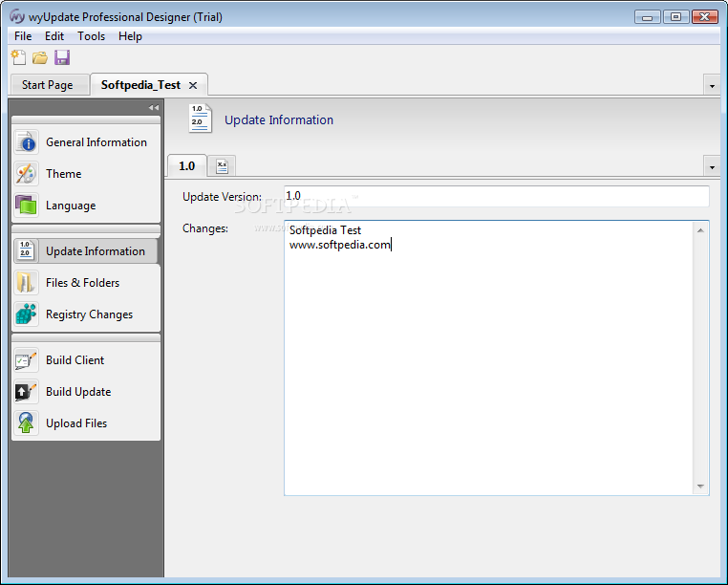The height and width of the screenshot is (585, 728).
Task: Click the Changes scrollbar up arrow
Action: click(x=700, y=230)
